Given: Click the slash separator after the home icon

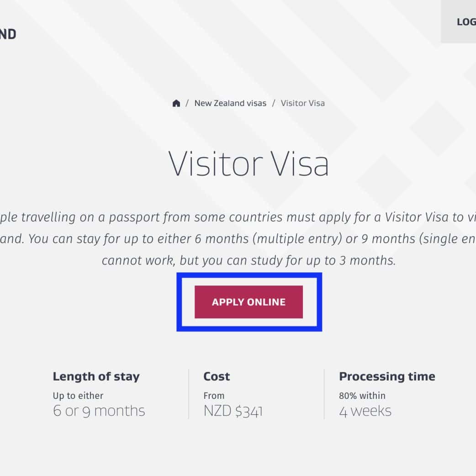Looking at the screenshot, I should (x=187, y=103).
